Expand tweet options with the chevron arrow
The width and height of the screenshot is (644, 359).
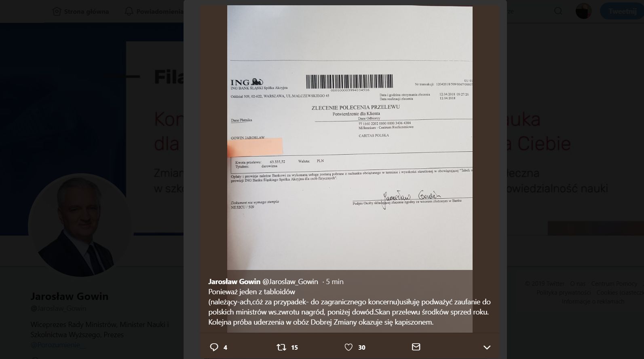pyautogui.click(x=487, y=347)
